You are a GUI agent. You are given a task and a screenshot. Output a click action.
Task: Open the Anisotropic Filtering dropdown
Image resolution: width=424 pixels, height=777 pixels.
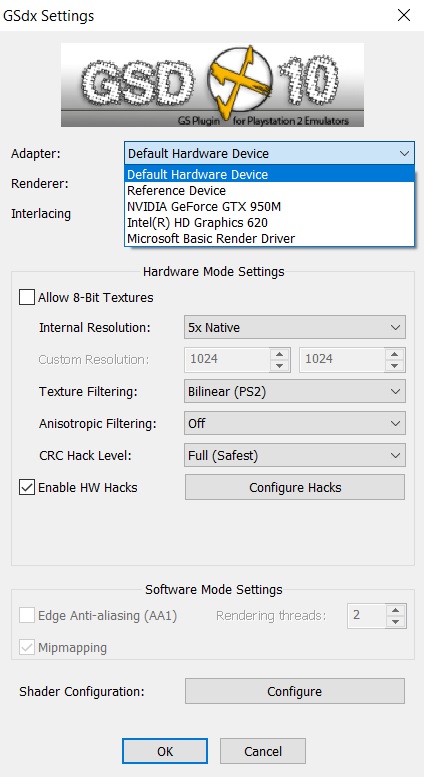295,424
